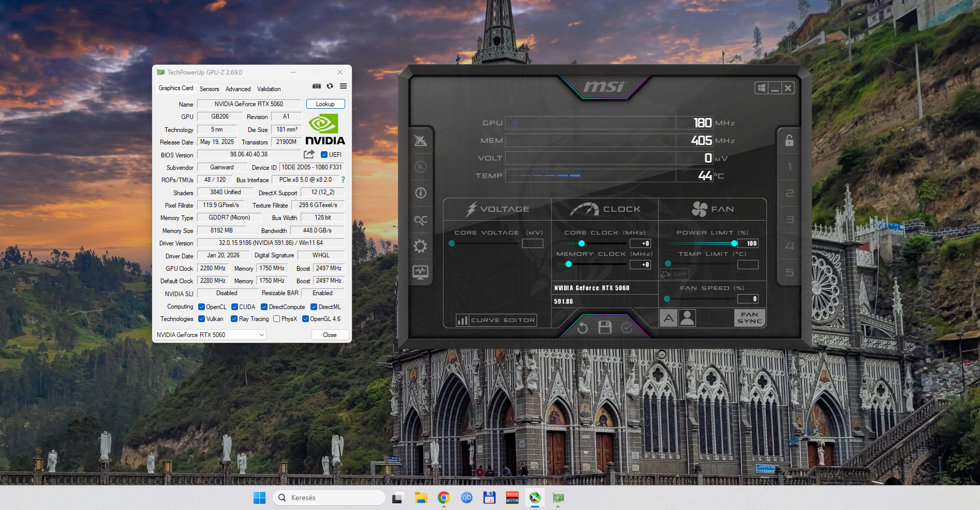The image size is (980, 510).
Task: Toggle the power/temp limit link OFF button
Action: (x=674, y=274)
